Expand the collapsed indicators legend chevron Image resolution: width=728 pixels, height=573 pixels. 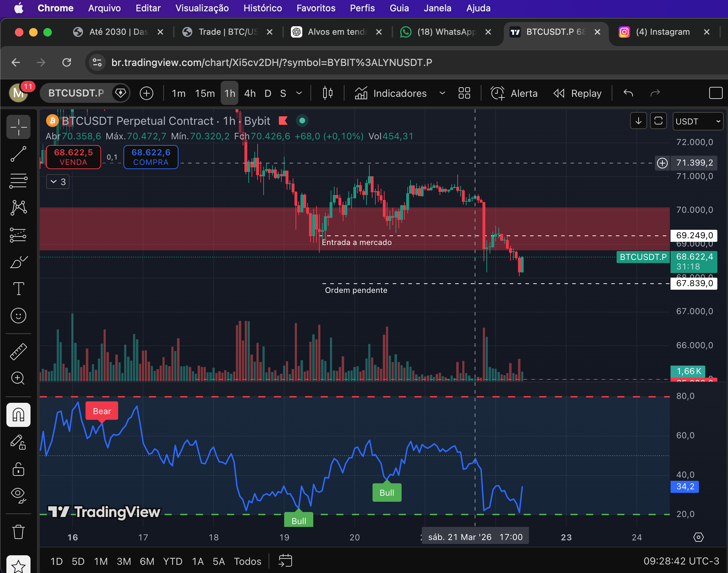coord(58,182)
